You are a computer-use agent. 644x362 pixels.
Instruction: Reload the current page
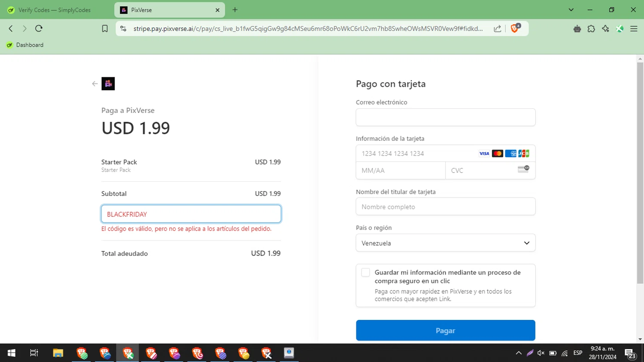click(39, 28)
